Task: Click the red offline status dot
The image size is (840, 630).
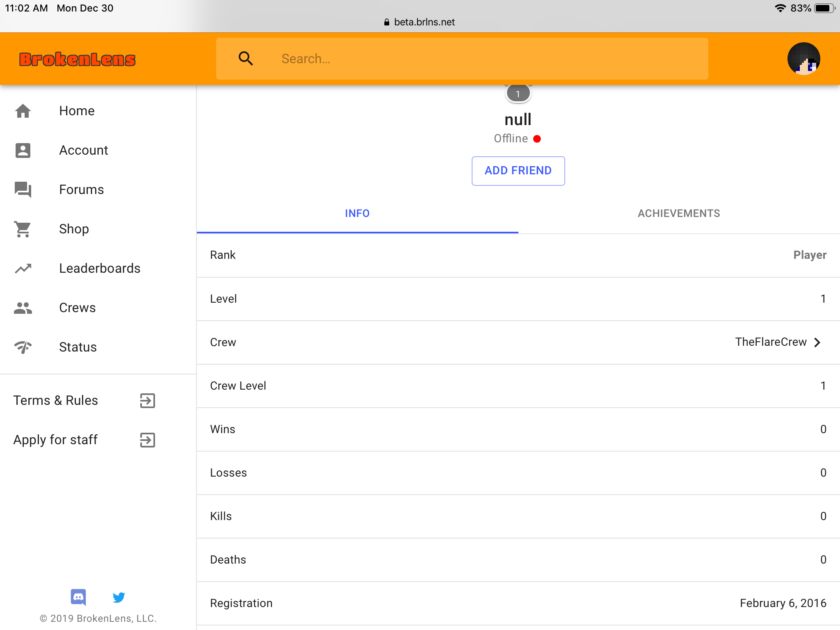Action: click(x=537, y=139)
